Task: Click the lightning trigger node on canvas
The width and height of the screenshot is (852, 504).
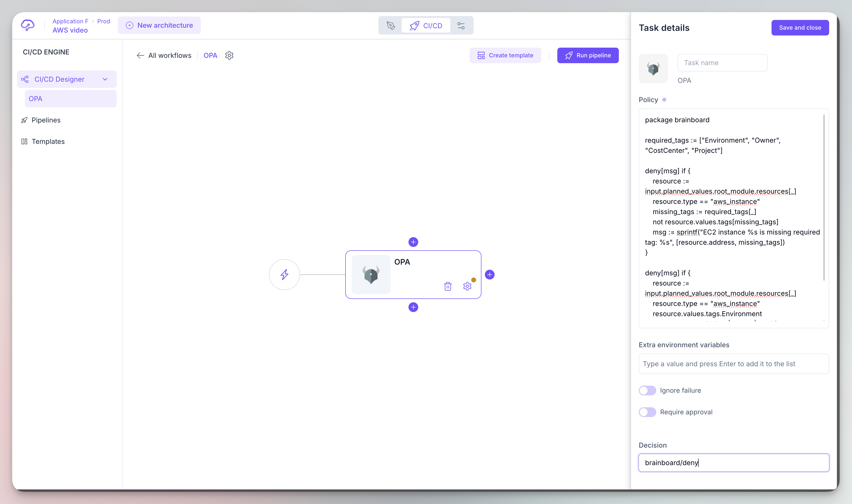Action: [x=284, y=274]
